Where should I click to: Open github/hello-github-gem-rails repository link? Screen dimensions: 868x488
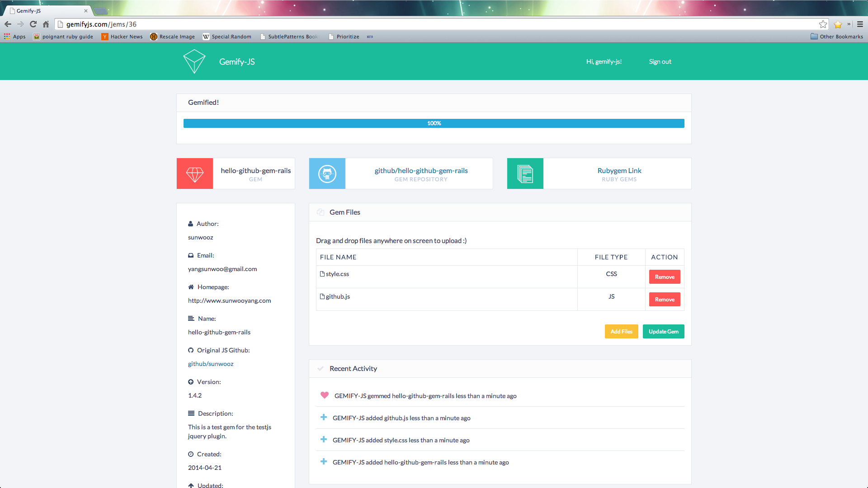421,170
